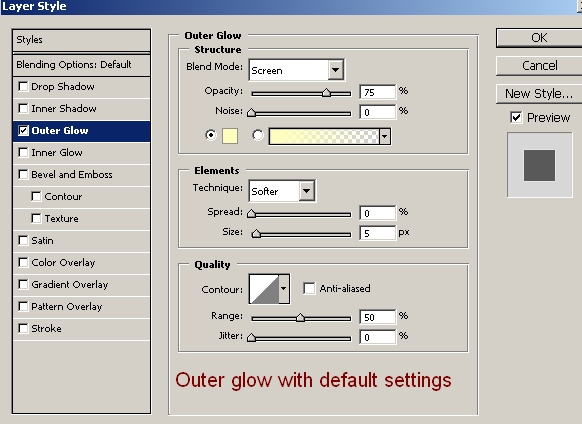This screenshot has height=424, width=582.
Task: Click the yellow-to-transparent gradient bar
Action: 324,136
